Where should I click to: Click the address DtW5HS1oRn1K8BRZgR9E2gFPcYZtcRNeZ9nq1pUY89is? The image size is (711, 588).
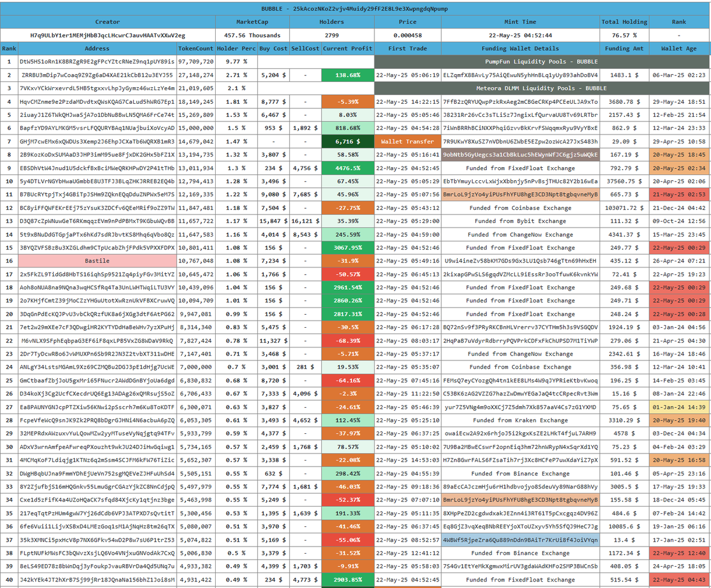point(97,62)
